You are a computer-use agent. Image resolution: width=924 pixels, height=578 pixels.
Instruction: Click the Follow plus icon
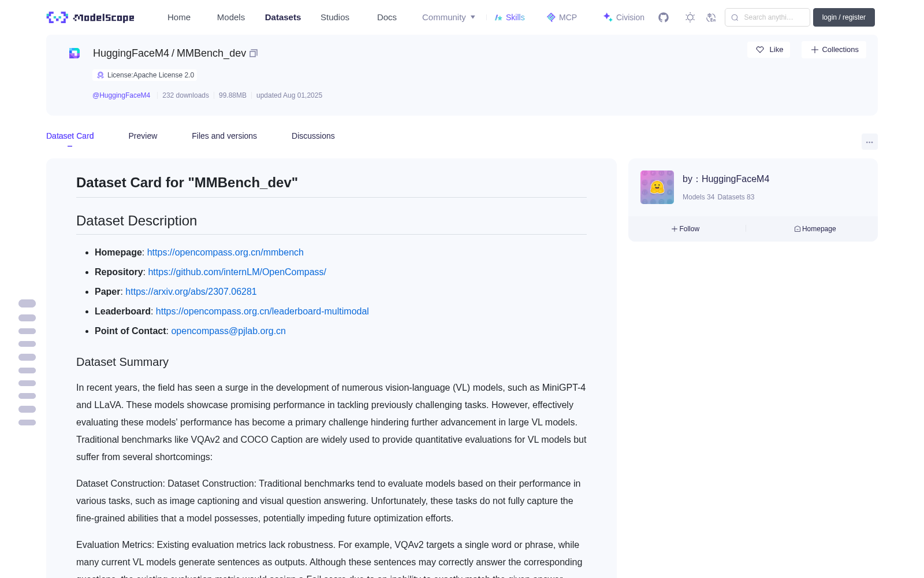pyautogui.click(x=675, y=229)
